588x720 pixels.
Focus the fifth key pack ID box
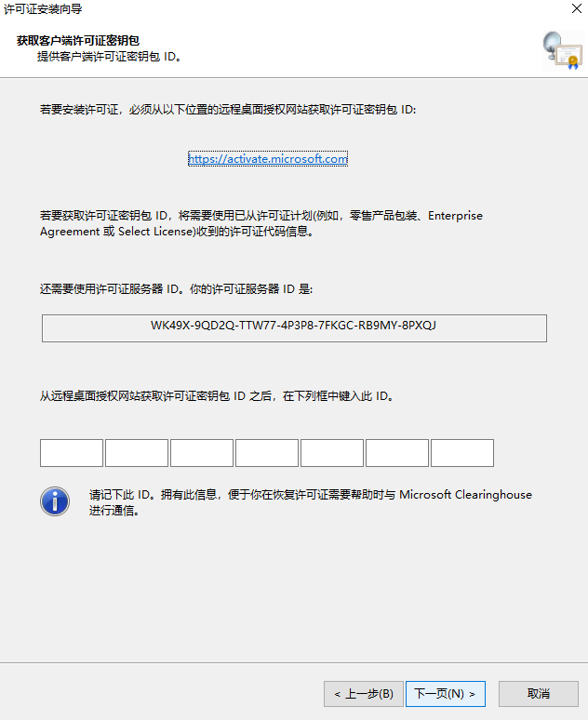tap(332, 453)
